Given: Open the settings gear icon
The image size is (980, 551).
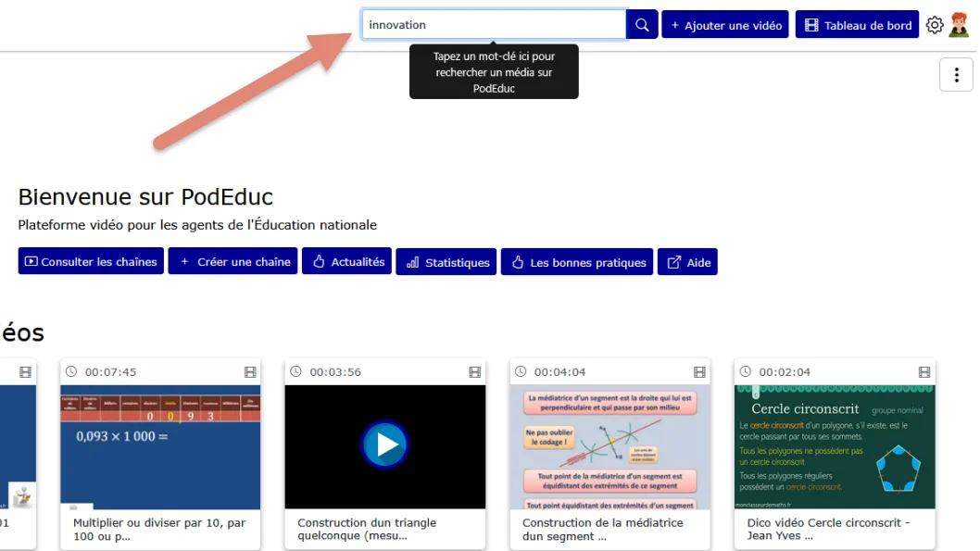Looking at the screenshot, I should click(935, 25).
